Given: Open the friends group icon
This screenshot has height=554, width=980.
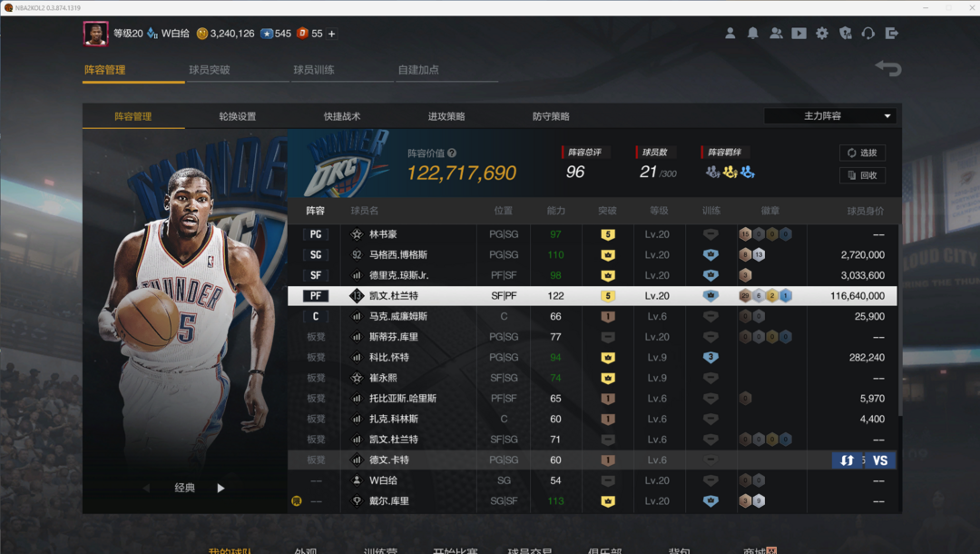Looking at the screenshot, I should click(776, 33).
